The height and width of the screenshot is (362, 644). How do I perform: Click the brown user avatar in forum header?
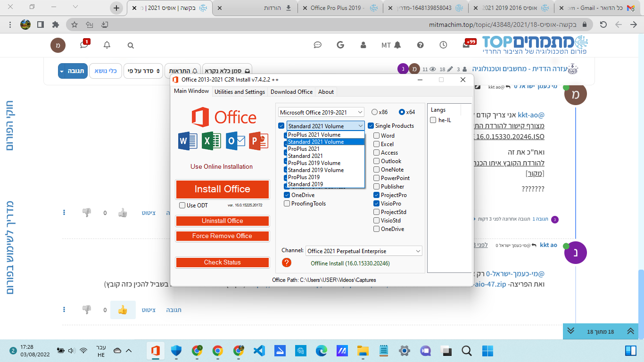click(x=58, y=45)
